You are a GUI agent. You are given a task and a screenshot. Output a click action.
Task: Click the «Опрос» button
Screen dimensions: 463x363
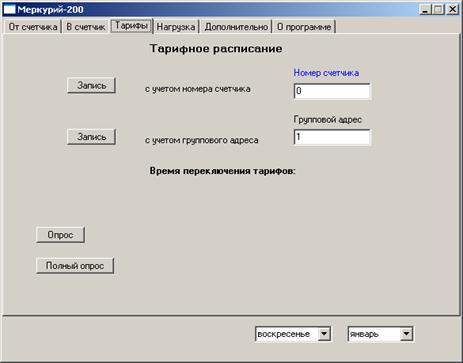[x=60, y=235]
